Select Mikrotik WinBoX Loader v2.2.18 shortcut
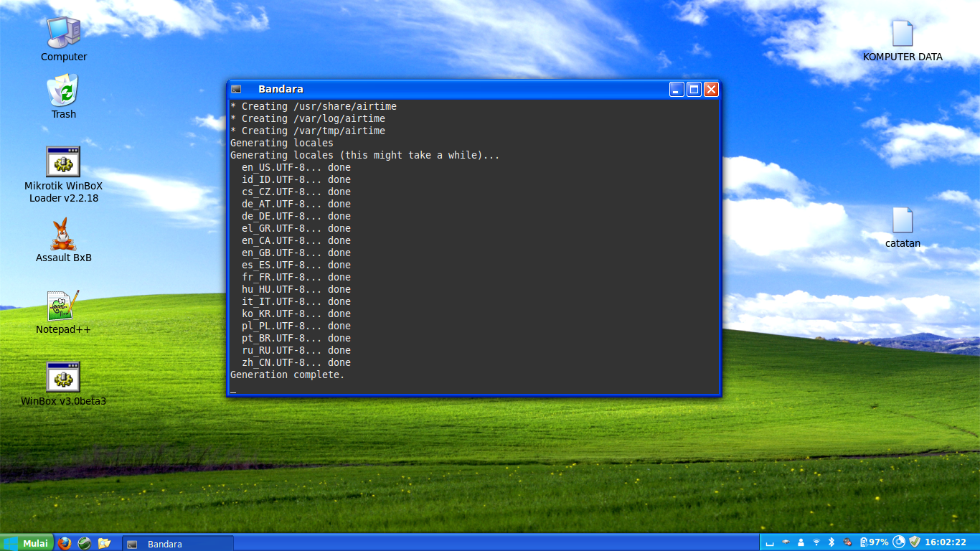The height and width of the screenshot is (551, 980). tap(63, 161)
